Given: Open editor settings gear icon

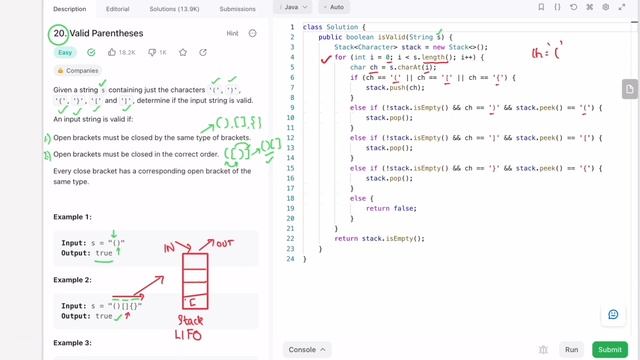Looking at the screenshot, I should (x=606, y=7).
